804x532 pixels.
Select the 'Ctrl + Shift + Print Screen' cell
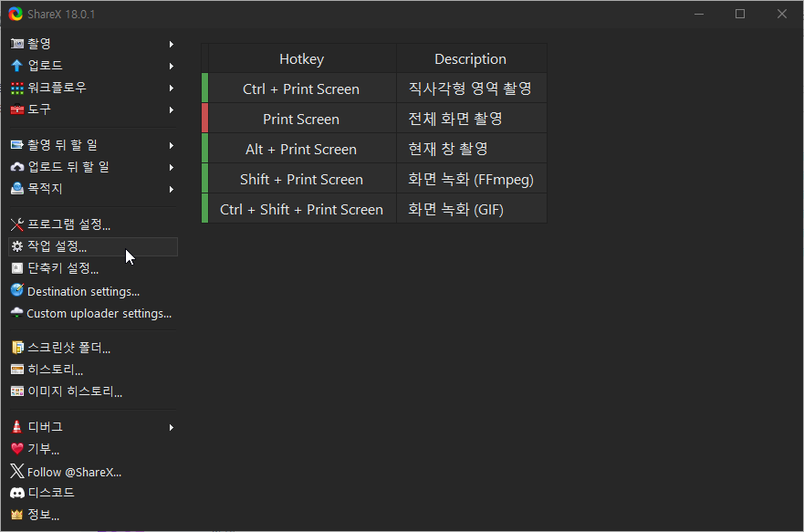[x=302, y=209]
